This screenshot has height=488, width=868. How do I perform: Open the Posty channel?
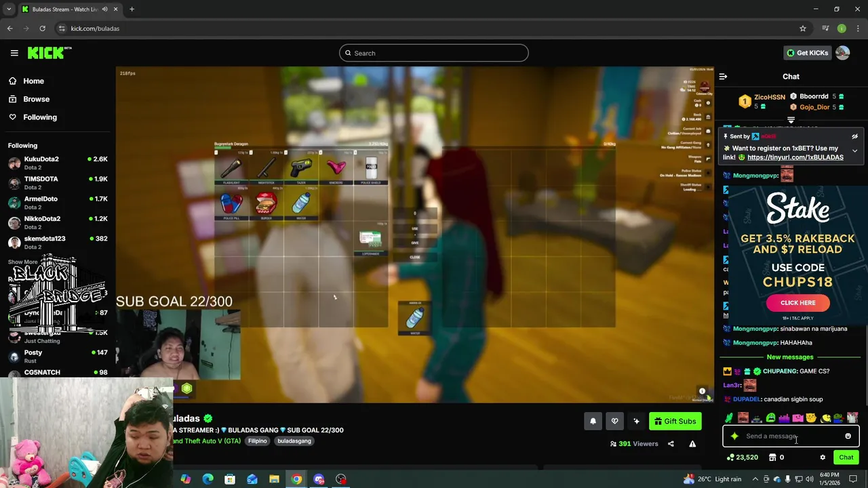58,357
